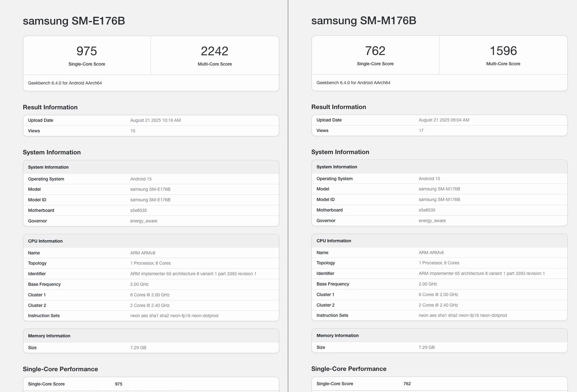Click base frequency 2.00 GHz in SM-M176B panel
Viewport: 577px width, 392px height.
pos(428,284)
